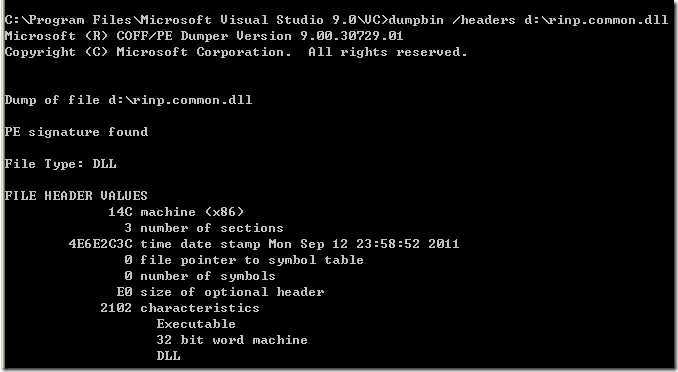Select the 4E6E2C3C time date stamp value

[x=100, y=244]
